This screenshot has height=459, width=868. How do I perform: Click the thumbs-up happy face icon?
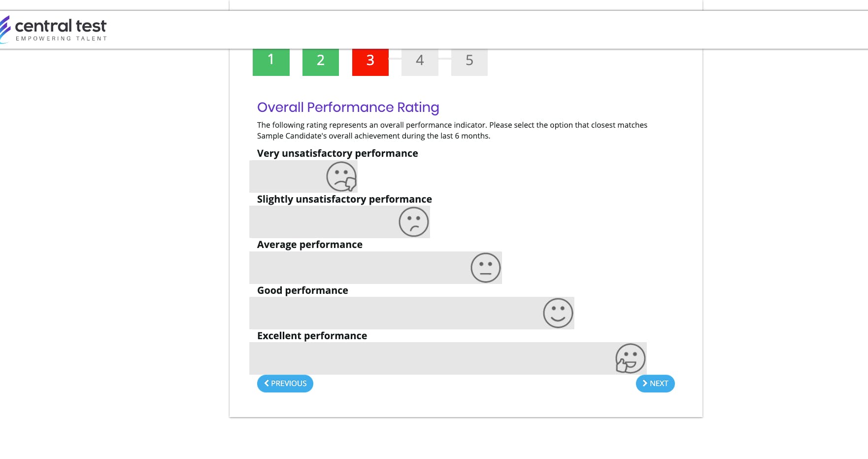[630, 358]
